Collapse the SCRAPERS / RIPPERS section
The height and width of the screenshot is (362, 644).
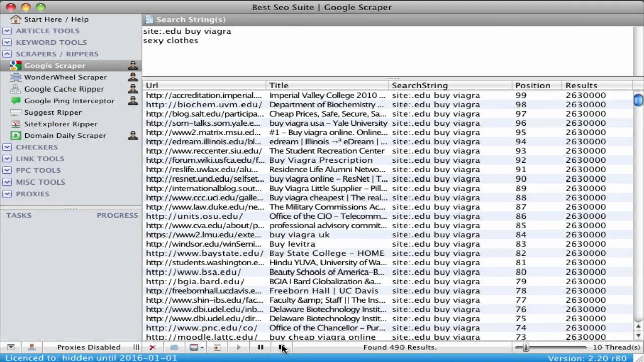tap(7, 54)
